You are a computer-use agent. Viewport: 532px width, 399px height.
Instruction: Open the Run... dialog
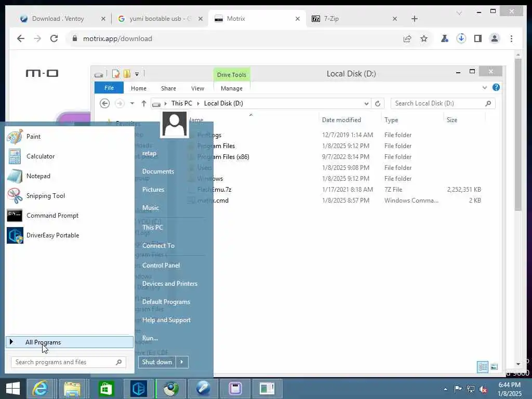(x=150, y=338)
